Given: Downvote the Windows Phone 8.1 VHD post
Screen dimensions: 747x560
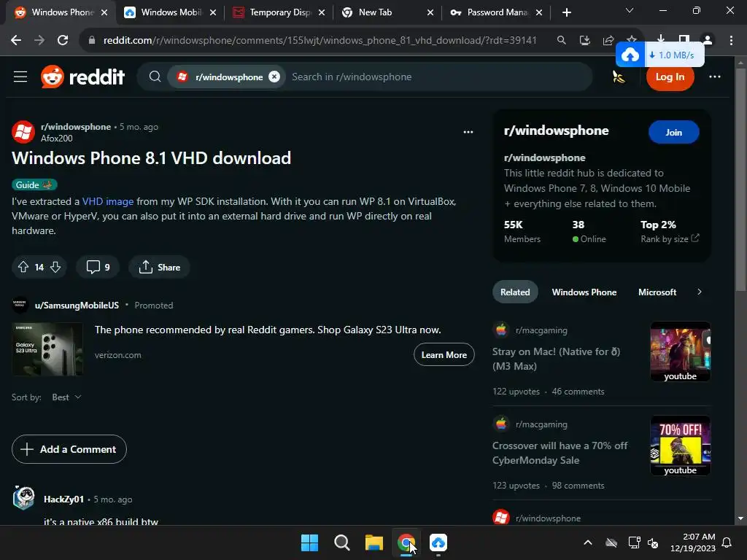Looking at the screenshot, I should coord(55,267).
